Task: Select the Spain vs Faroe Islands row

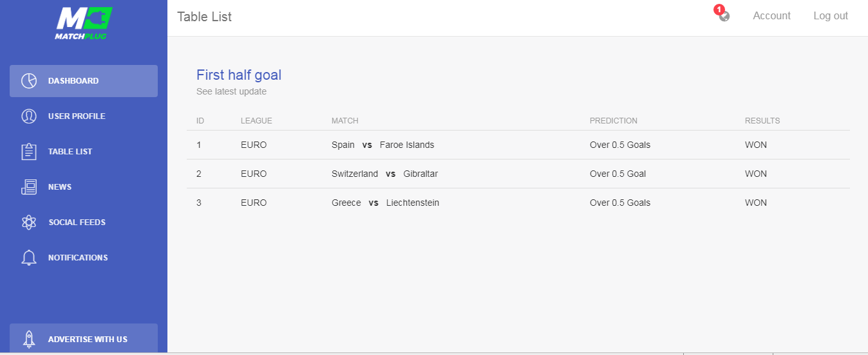Action: [x=518, y=145]
